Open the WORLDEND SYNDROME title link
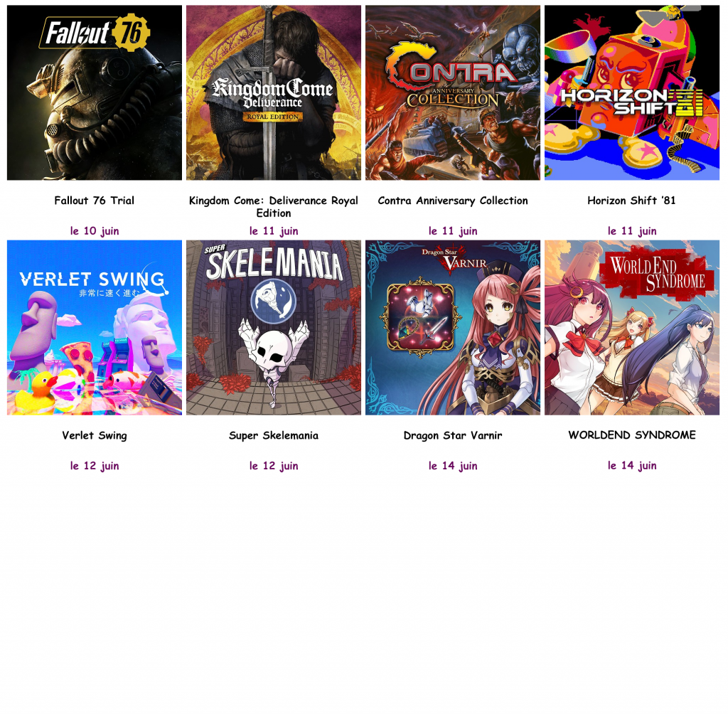The image size is (728, 714). pos(632,435)
